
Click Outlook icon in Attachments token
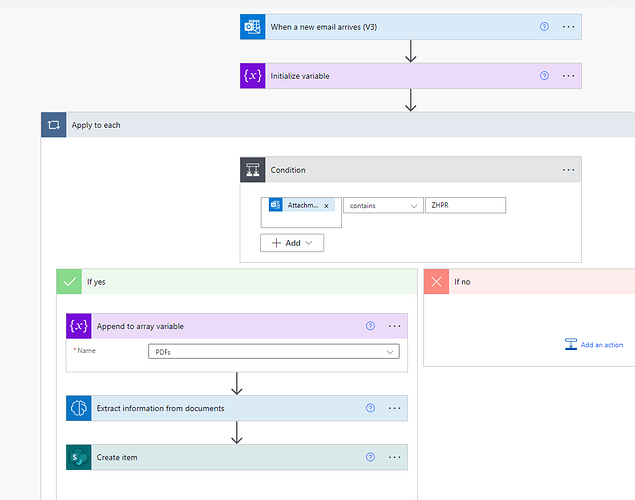click(x=276, y=205)
